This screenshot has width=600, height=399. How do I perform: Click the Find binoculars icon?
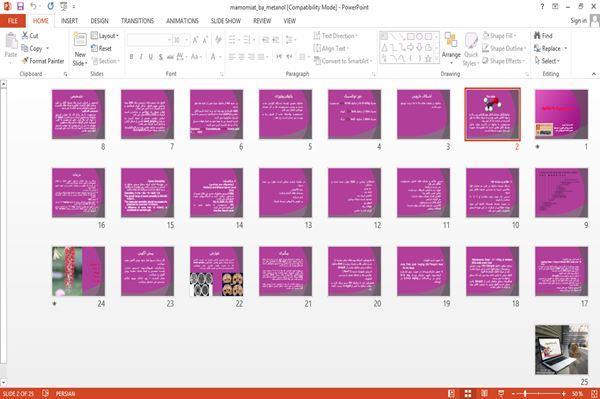pos(537,36)
